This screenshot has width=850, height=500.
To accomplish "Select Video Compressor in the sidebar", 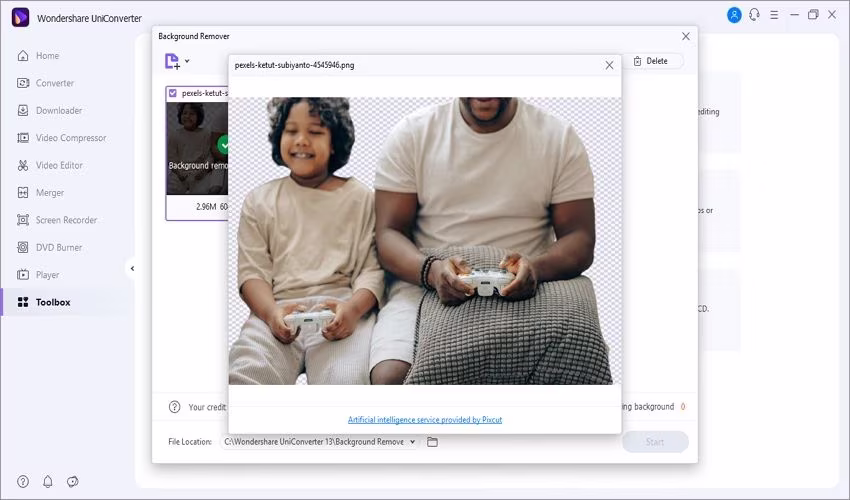I will [x=71, y=138].
